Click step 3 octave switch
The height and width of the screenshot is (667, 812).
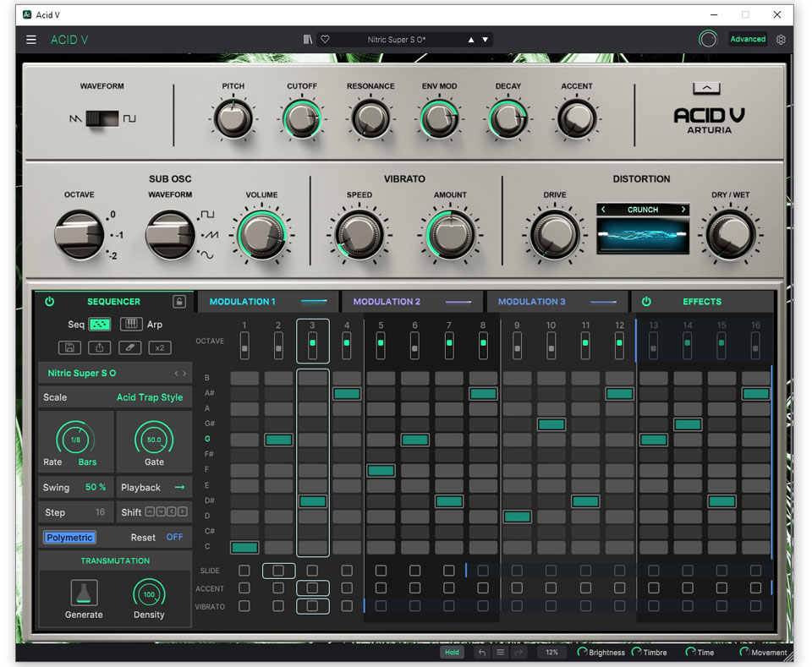pyautogui.click(x=312, y=346)
